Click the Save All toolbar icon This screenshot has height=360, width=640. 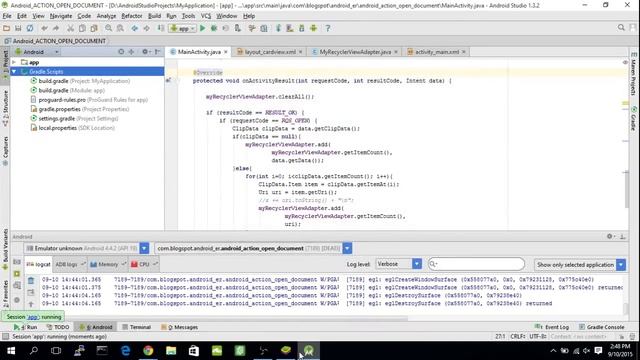18,28
